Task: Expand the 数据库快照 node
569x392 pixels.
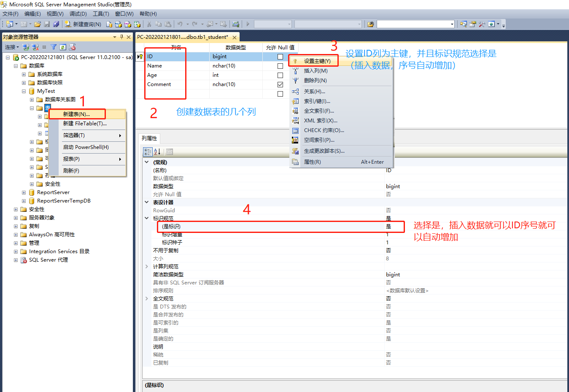Action: coord(24,83)
